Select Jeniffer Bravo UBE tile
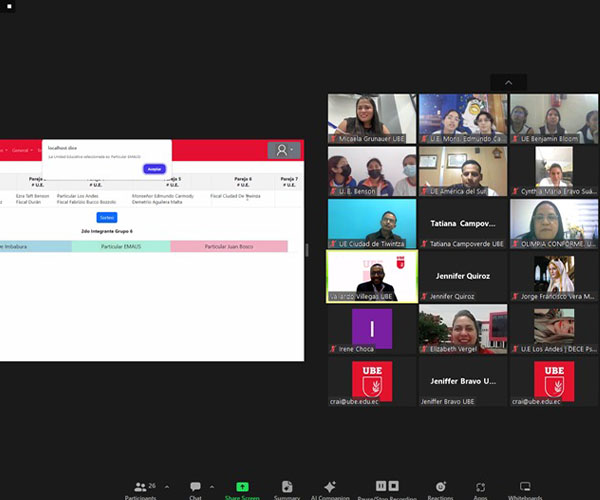Screen dimensions: 600x500 [463, 381]
